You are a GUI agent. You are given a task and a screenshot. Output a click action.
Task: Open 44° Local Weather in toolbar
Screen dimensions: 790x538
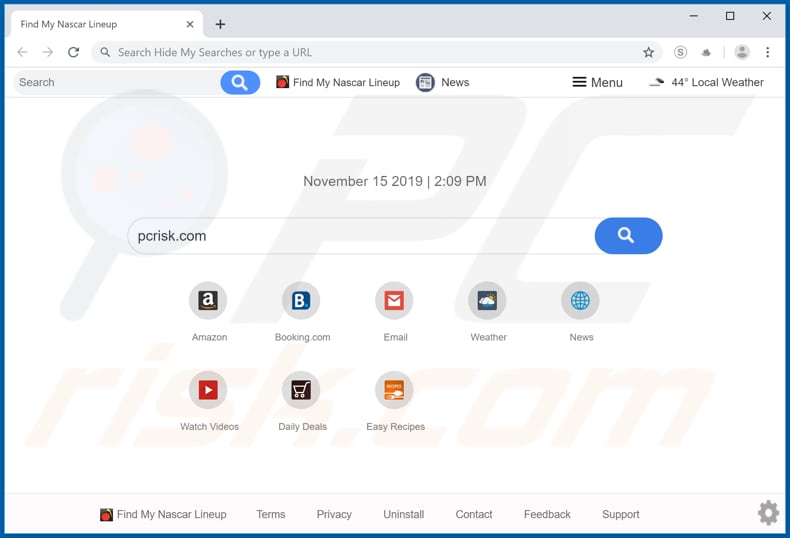[706, 82]
